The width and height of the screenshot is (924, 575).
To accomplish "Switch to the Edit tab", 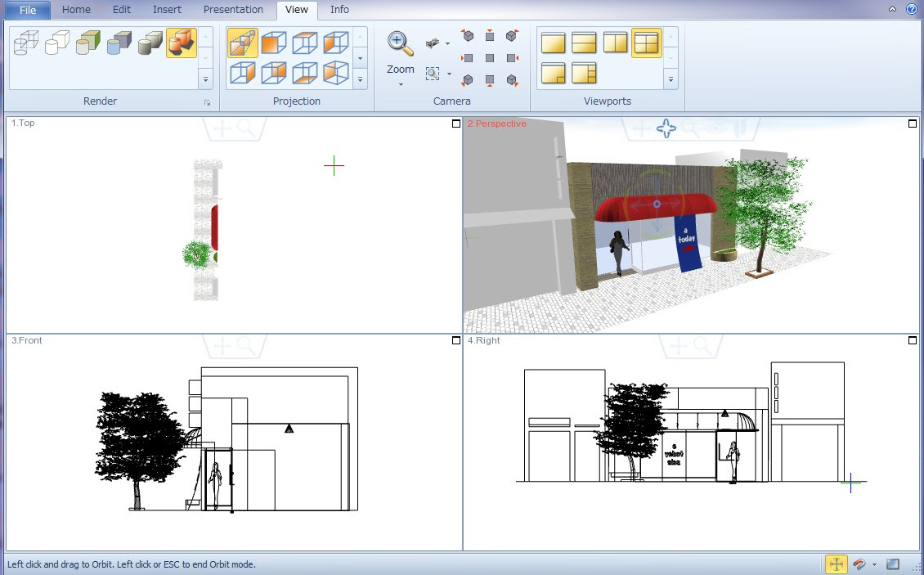I will click(121, 10).
